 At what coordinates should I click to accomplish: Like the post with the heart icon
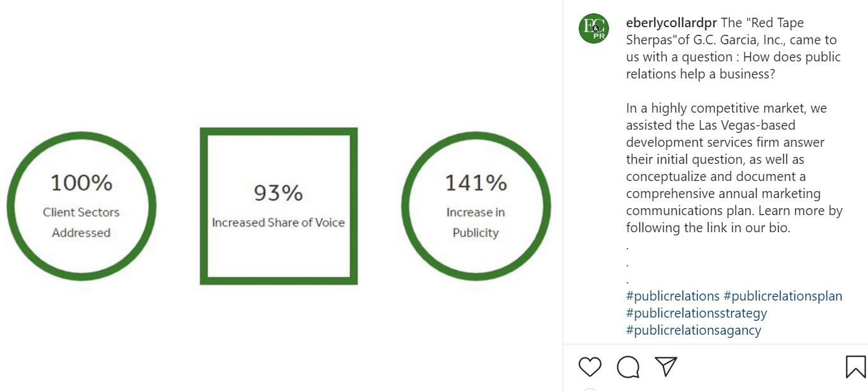[x=590, y=367]
